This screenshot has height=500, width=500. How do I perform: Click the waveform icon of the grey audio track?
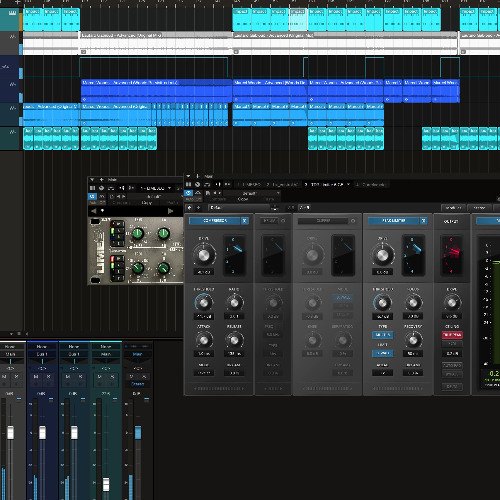click(x=12, y=36)
